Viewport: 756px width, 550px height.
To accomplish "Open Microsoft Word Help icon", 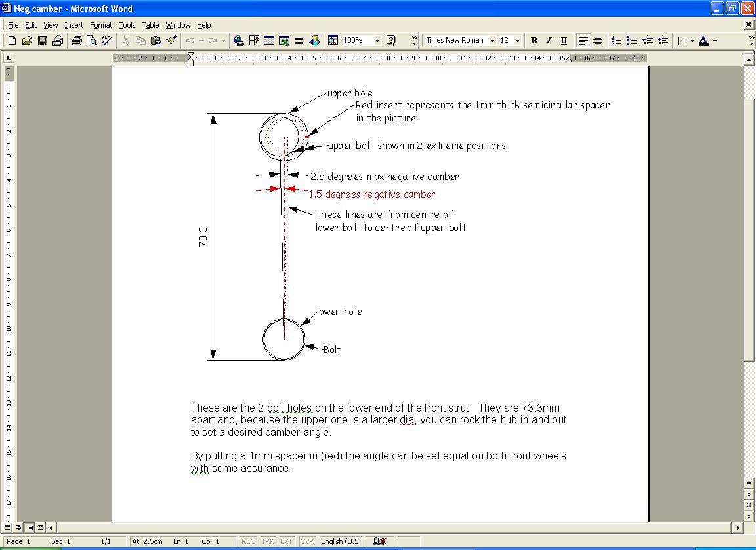I will click(x=391, y=41).
